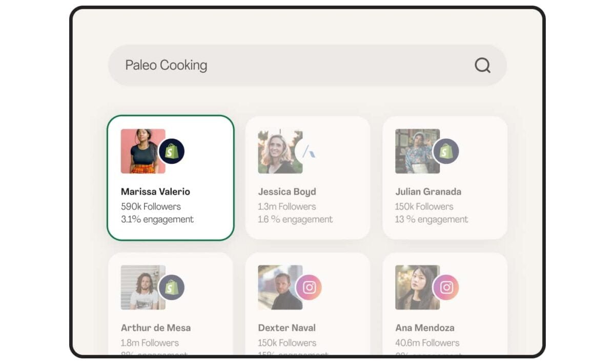615x364 pixels.
Task: Select the Julian Granada name link
Action: [x=428, y=191]
